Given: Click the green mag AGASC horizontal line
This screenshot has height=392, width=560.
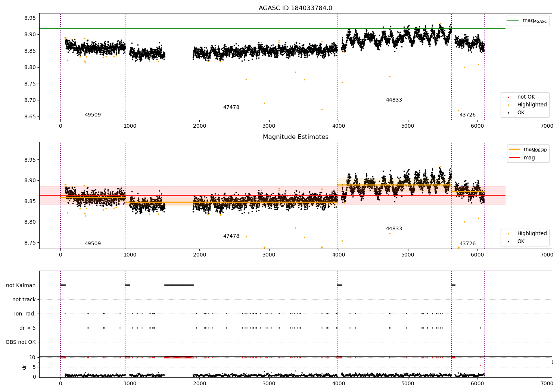Looking at the screenshot, I should click(x=272, y=29).
